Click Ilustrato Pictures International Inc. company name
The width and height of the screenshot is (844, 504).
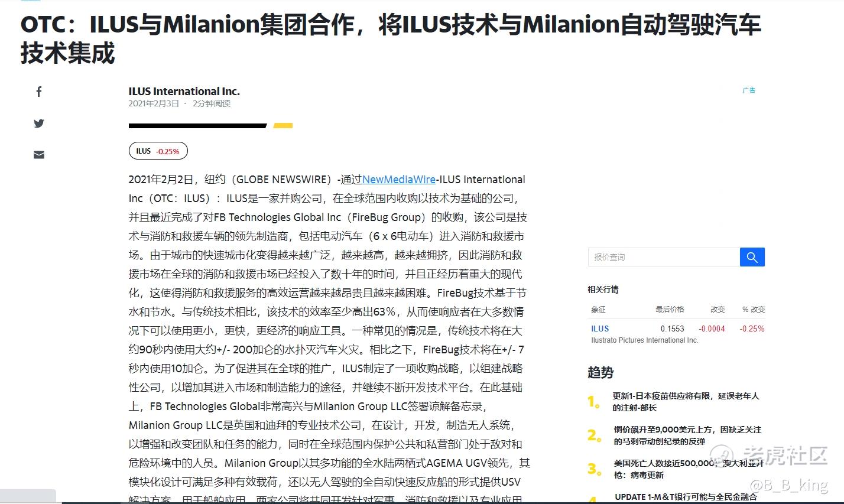click(644, 340)
